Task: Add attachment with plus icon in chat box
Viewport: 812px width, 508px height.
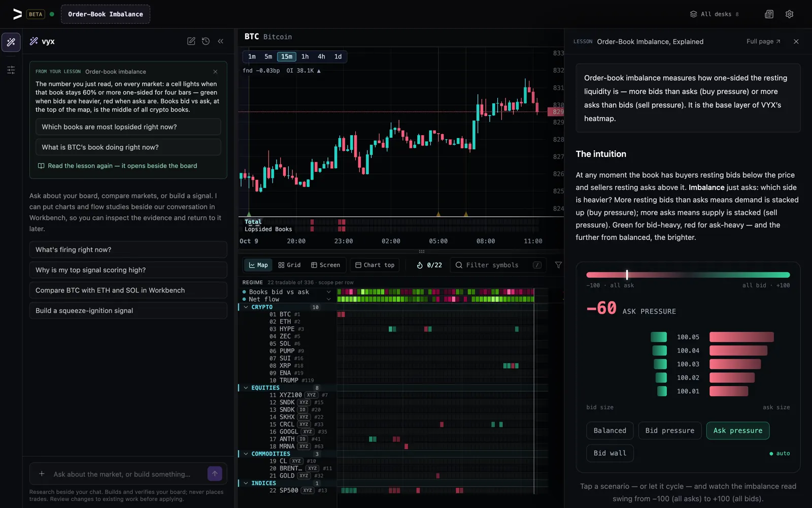Action: (42, 474)
